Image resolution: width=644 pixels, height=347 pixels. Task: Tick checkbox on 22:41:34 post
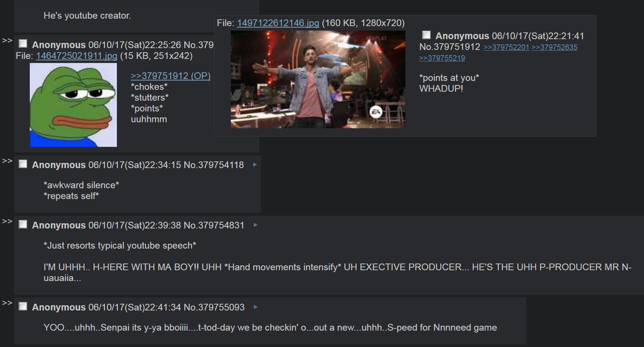(x=23, y=306)
